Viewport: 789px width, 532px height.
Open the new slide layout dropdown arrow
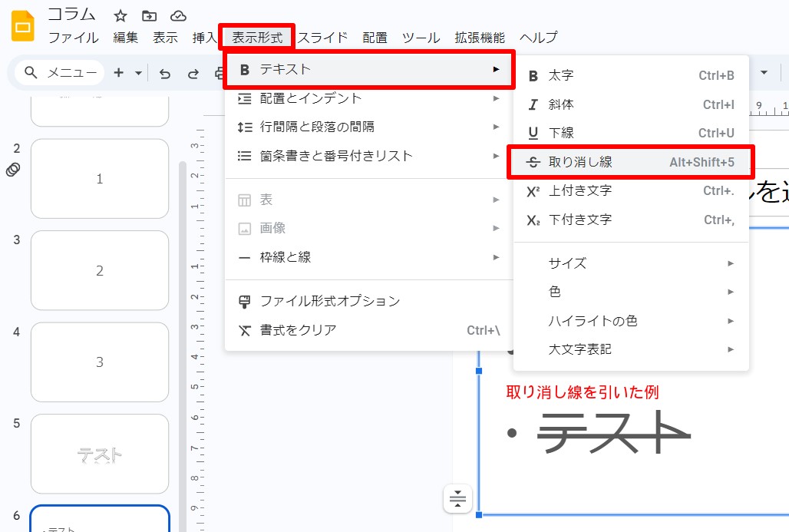click(138, 73)
